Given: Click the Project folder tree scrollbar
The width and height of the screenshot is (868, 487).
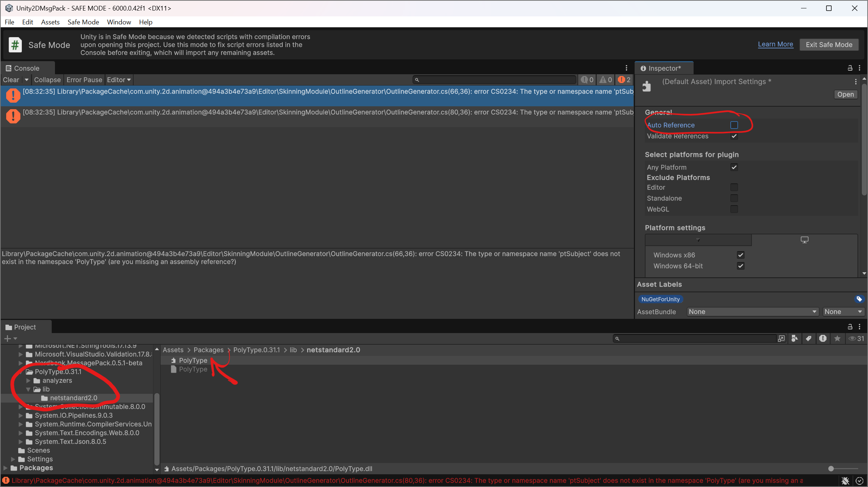Looking at the screenshot, I should [x=157, y=429].
